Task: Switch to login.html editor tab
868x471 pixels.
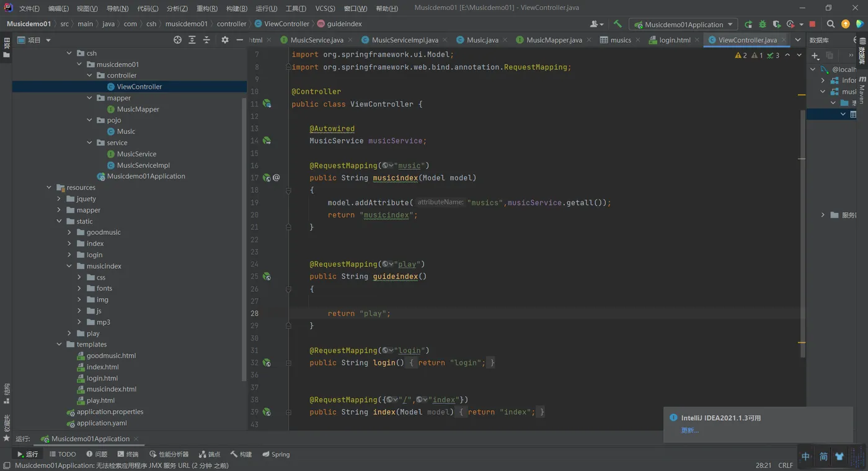Action: (675, 40)
